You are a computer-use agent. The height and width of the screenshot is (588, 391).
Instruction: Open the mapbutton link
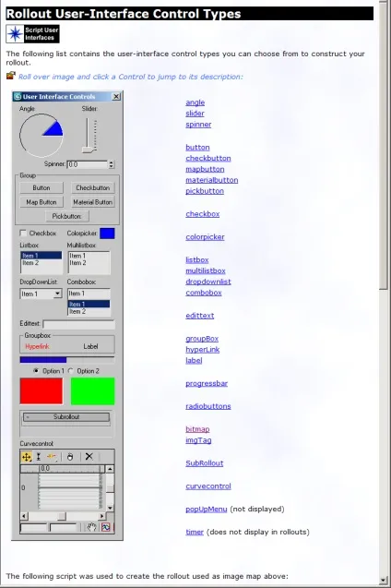[205, 169]
